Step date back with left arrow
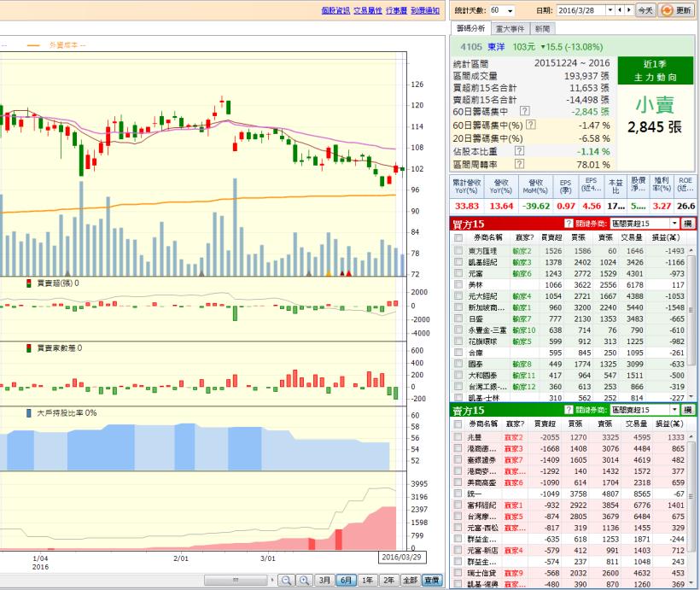The image size is (700, 590). tap(618, 10)
